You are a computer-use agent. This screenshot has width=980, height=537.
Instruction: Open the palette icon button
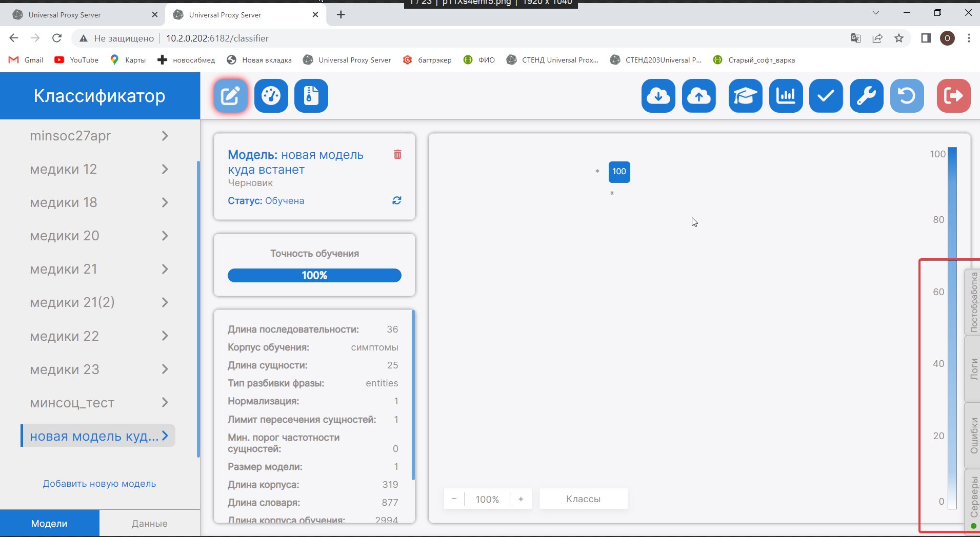point(271,96)
